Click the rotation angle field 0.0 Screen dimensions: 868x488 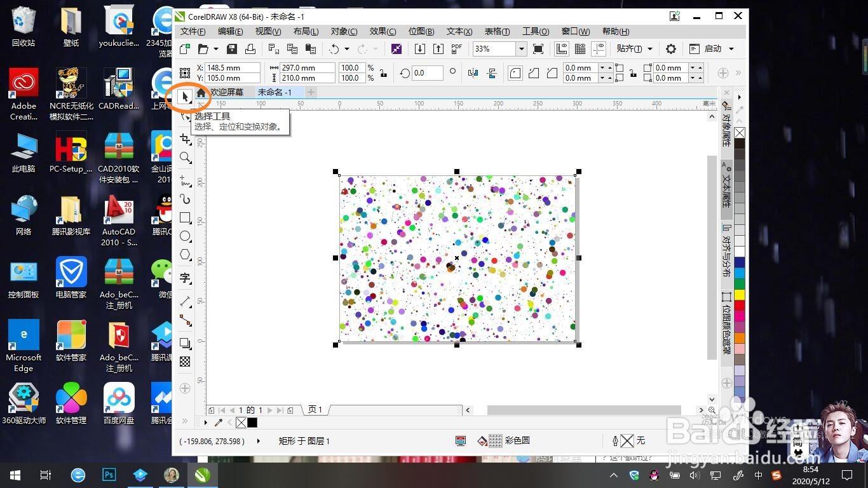pyautogui.click(x=428, y=73)
